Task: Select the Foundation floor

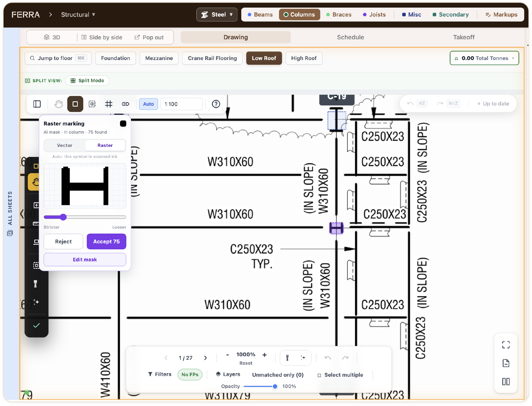Action: [115, 58]
